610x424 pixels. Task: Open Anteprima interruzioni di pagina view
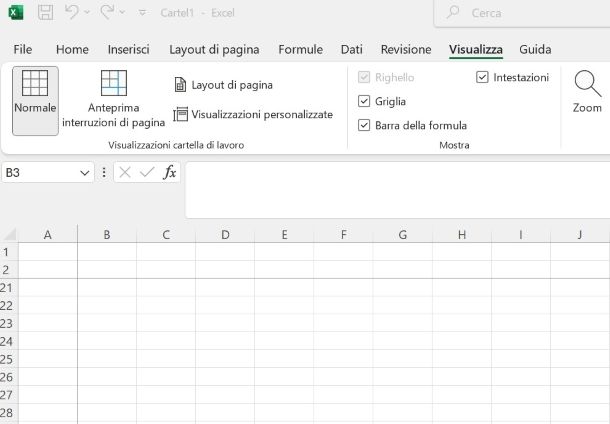pos(114,99)
